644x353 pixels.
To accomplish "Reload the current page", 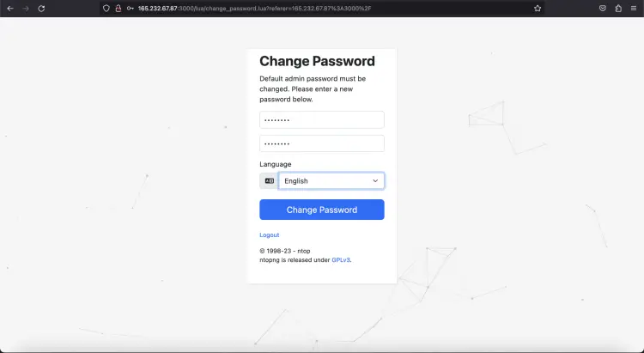I will (41, 9).
